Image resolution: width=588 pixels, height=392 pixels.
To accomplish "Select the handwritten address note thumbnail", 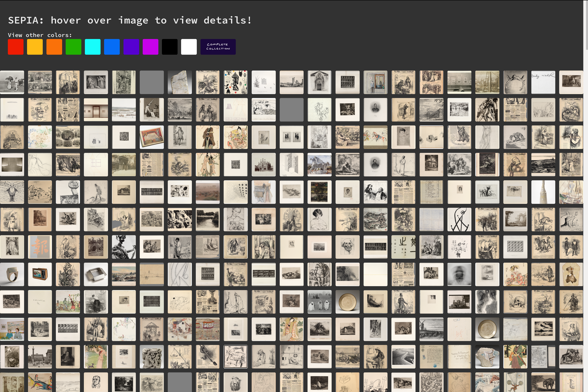I will (x=459, y=357).
